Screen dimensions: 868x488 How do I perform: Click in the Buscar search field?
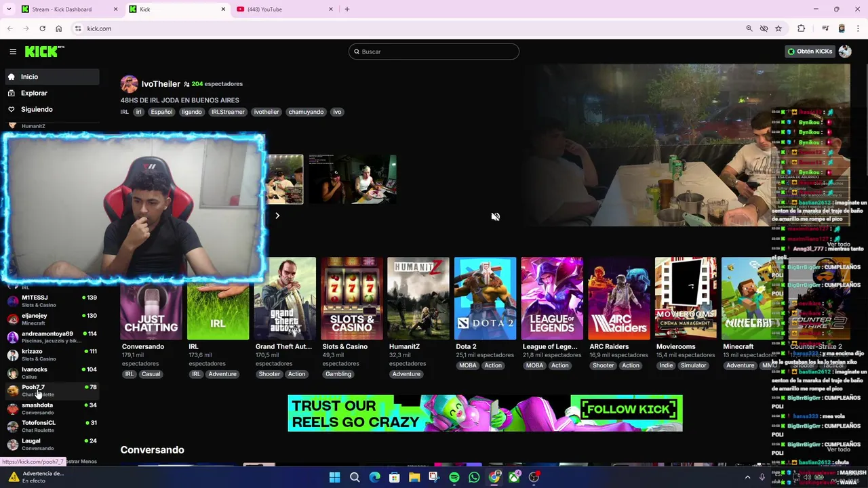[x=434, y=52]
